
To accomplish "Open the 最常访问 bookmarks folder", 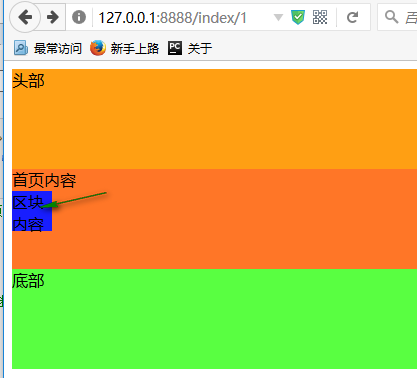I will 48,48.
